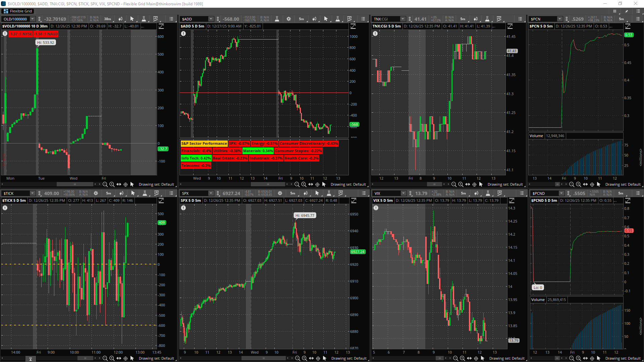Viewport: 644px width, 362px height.
Task: Select pointer drawing tool on $TICK toolbar
Action: (x=133, y=193)
